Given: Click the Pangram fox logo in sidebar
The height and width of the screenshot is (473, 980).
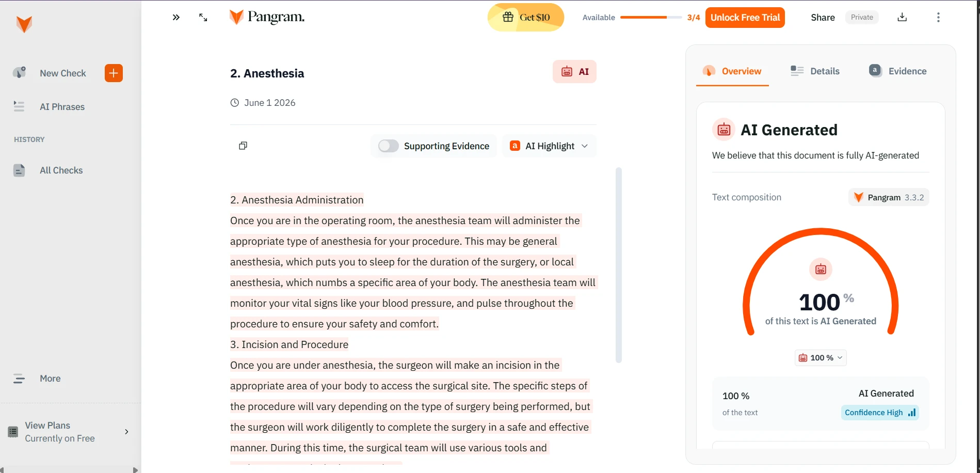Looking at the screenshot, I should [x=24, y=24].
